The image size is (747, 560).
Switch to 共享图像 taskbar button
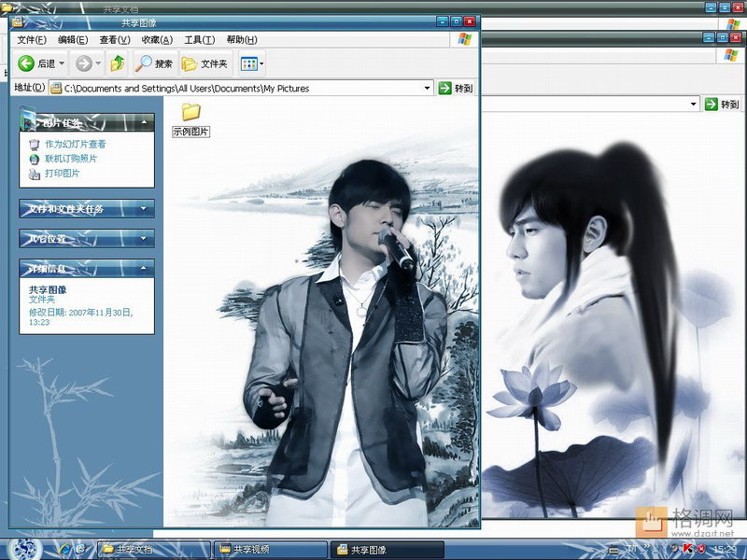pos(388,550)
